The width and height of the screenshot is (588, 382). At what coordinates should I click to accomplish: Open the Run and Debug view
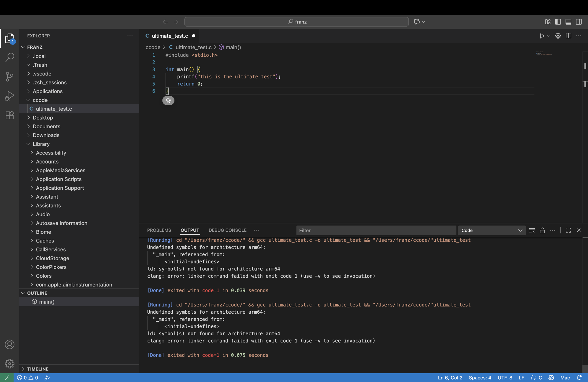coord(9,96)
